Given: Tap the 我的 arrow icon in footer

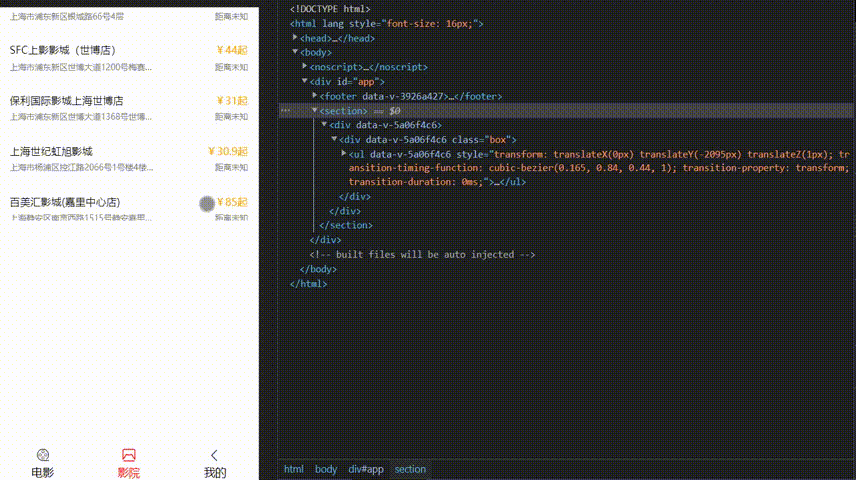Looking at the screenshot, I should (x=214, y=455).
